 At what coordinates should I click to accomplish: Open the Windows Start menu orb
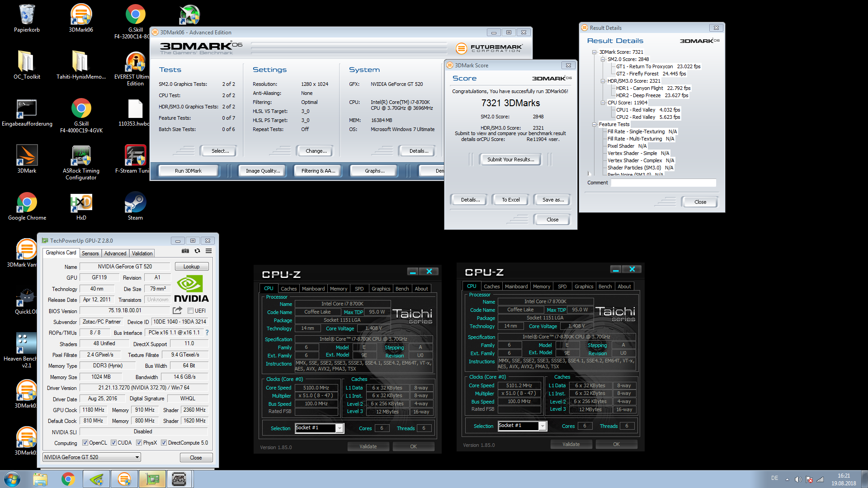coord(12,479)
